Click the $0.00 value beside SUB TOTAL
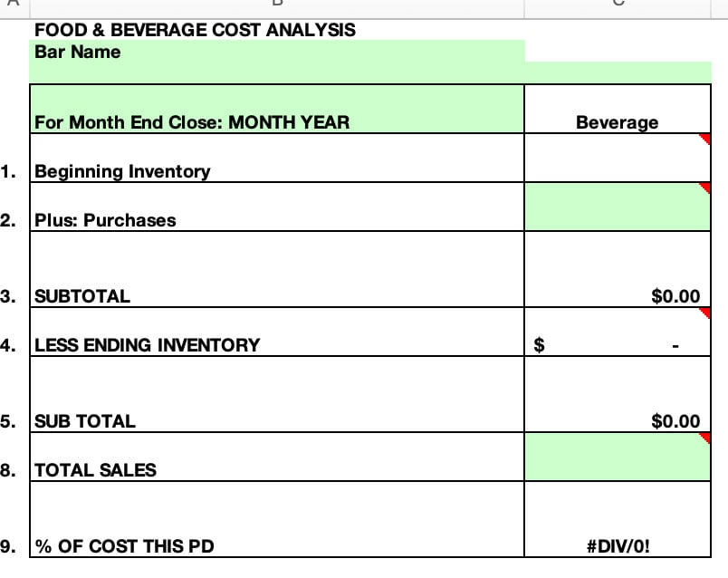 [x=675, y=421]
